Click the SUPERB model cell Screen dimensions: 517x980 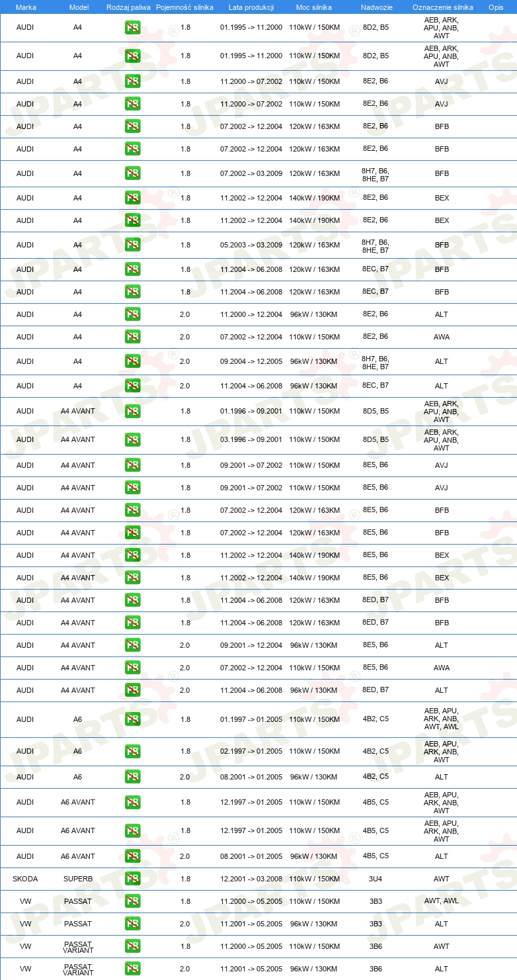pos(78,879)
